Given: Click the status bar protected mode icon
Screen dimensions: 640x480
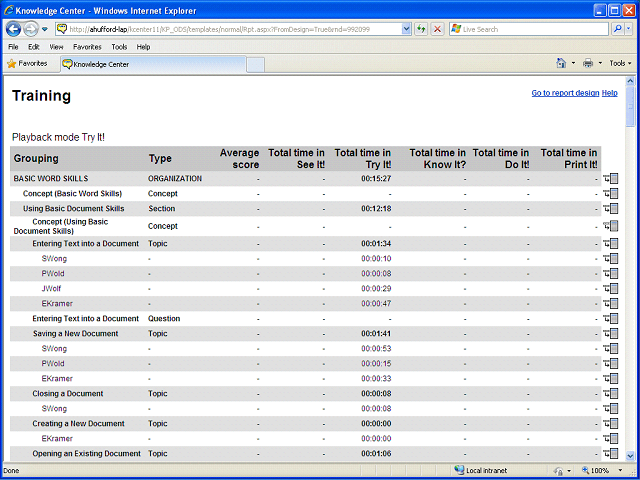Looking at the screenshot, I should pyautogui.click(x=559, y=471).
